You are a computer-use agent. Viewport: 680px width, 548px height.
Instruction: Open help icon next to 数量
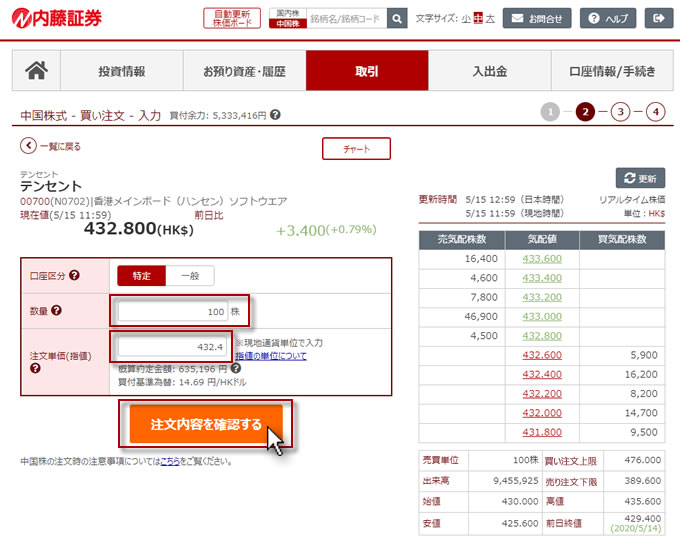pos(56,310)
